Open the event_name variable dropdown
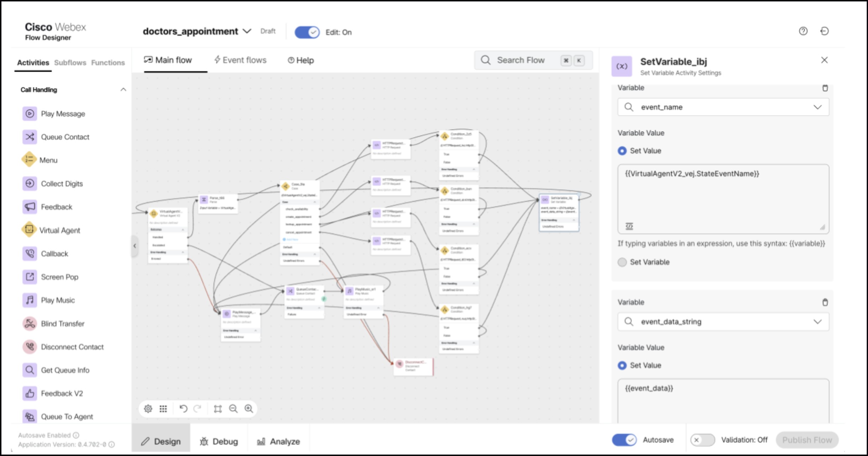868x456 pixels. coord(817,107)
